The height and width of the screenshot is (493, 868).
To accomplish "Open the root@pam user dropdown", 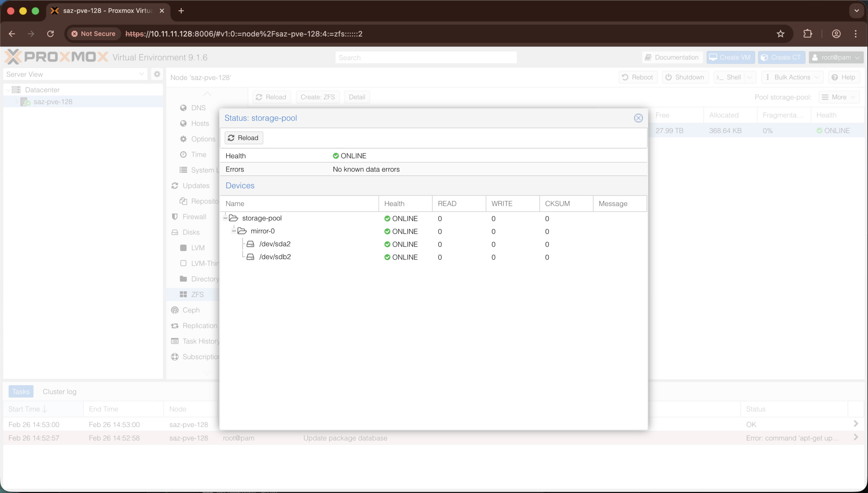I will (836, 58).
